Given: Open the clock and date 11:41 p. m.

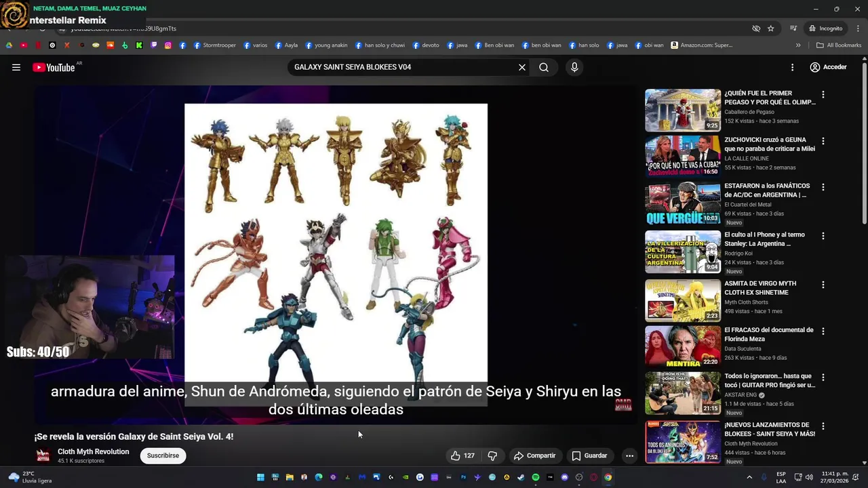Looking at the screenshot, I should coord(836,477).
